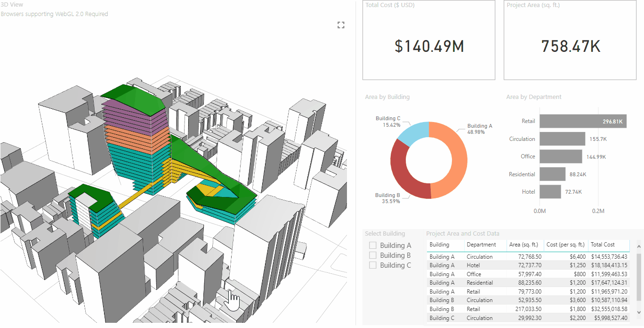Sort table by Area (sq. ft.) header
644x328 pixels.
pyautogui.click(x=523, y=245)
